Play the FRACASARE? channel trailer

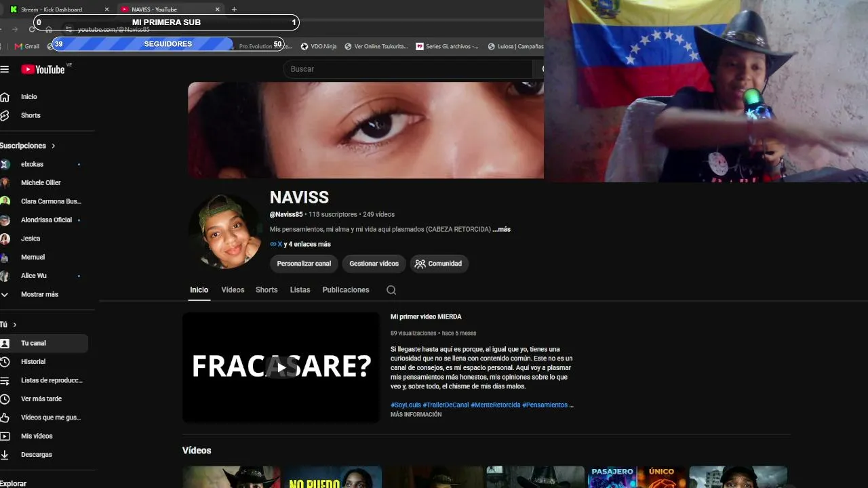point(281,367)
